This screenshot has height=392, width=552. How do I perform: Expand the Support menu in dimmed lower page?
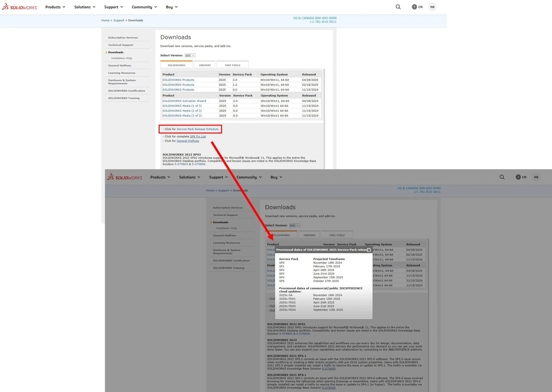point(218,177)
